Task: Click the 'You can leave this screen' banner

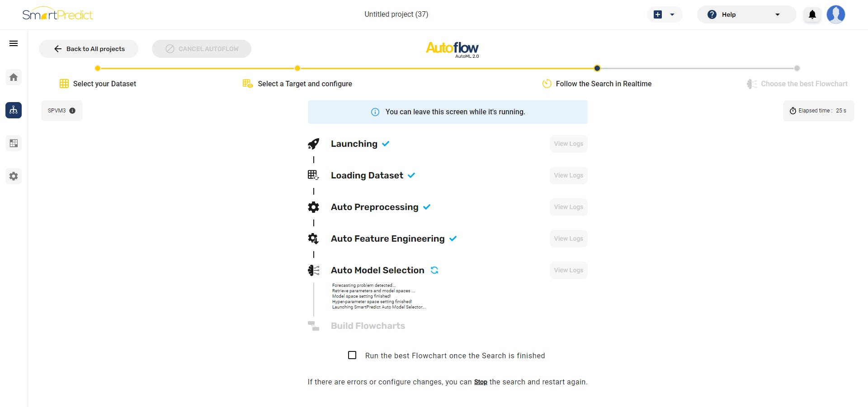Action: coord(448,112)
